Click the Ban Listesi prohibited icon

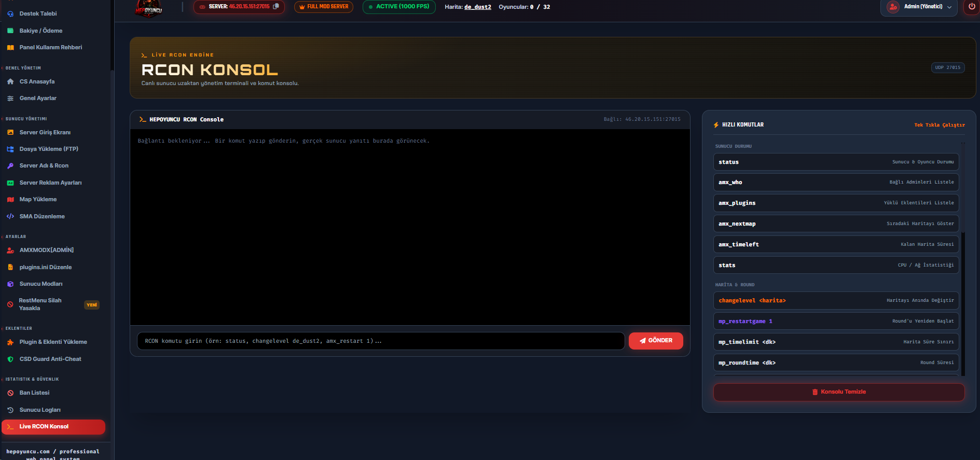[10, 393]
